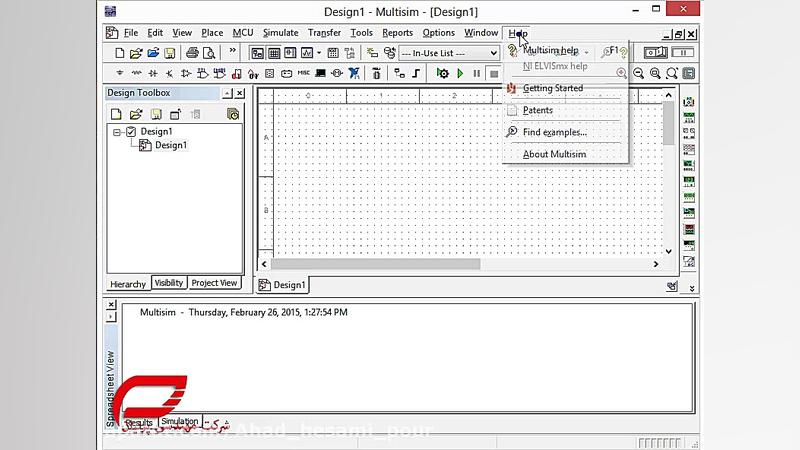800x450 pixels.
Task: Expand the instruments toolbar overflow chevron
Action: pyautogui.click(x=692, y=288)
